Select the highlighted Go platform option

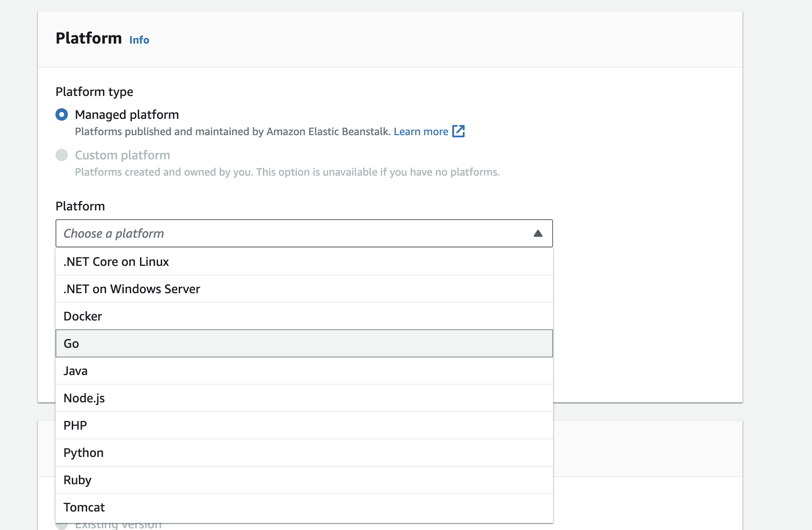pyautogui.click(x=71, y=344)
